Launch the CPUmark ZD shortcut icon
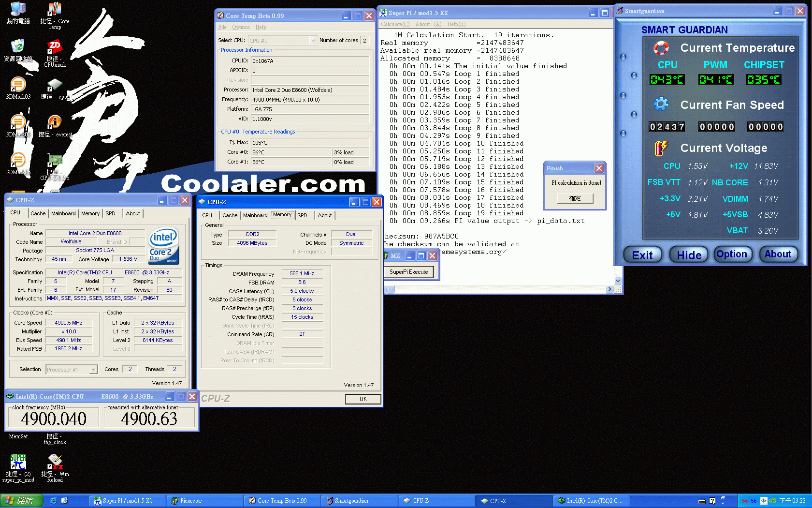 pyautogui.click(x=55, y=53)
